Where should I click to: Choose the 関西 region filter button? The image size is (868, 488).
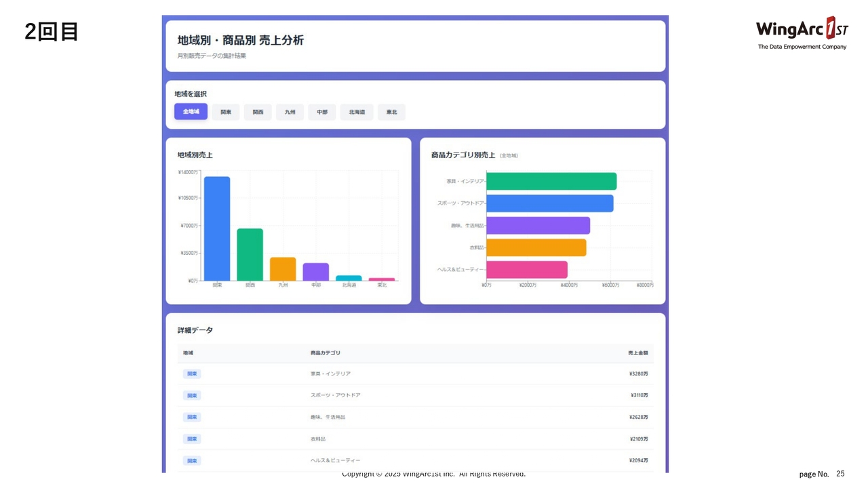coord(258,112)
